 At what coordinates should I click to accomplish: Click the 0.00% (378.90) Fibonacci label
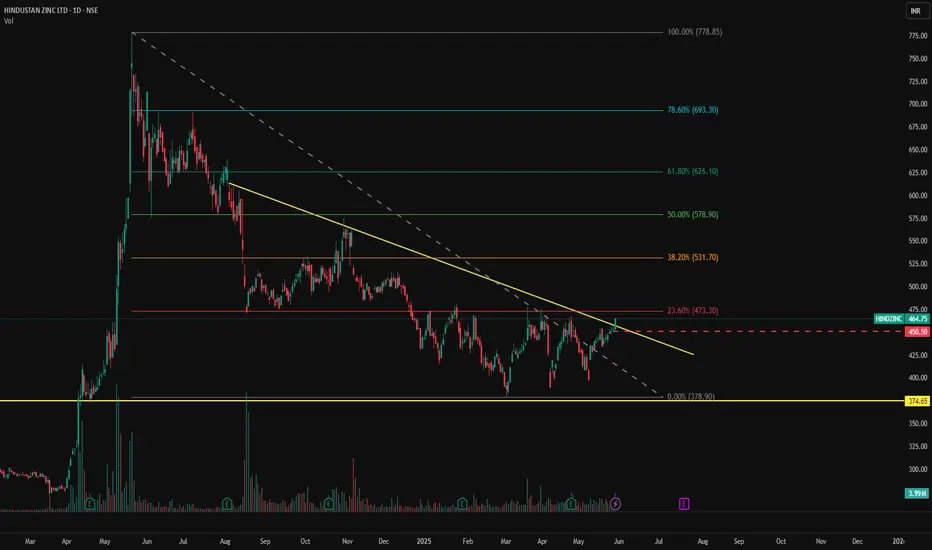click(691, 397)
